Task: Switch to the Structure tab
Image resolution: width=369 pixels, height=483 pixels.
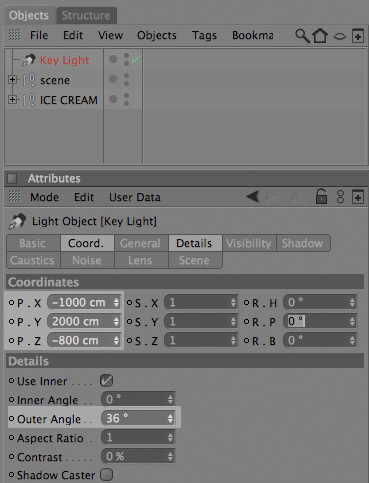Action: coord(86,15)
